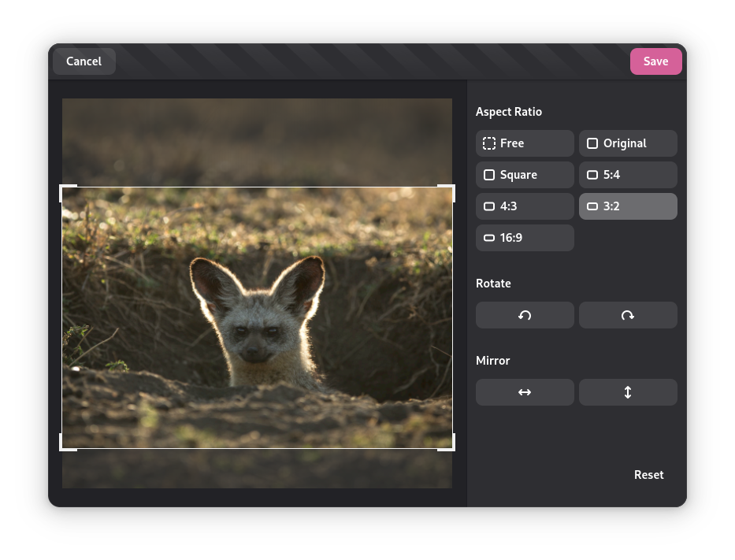
Task: Click inside the crop selection area
Action: point(257,317)
